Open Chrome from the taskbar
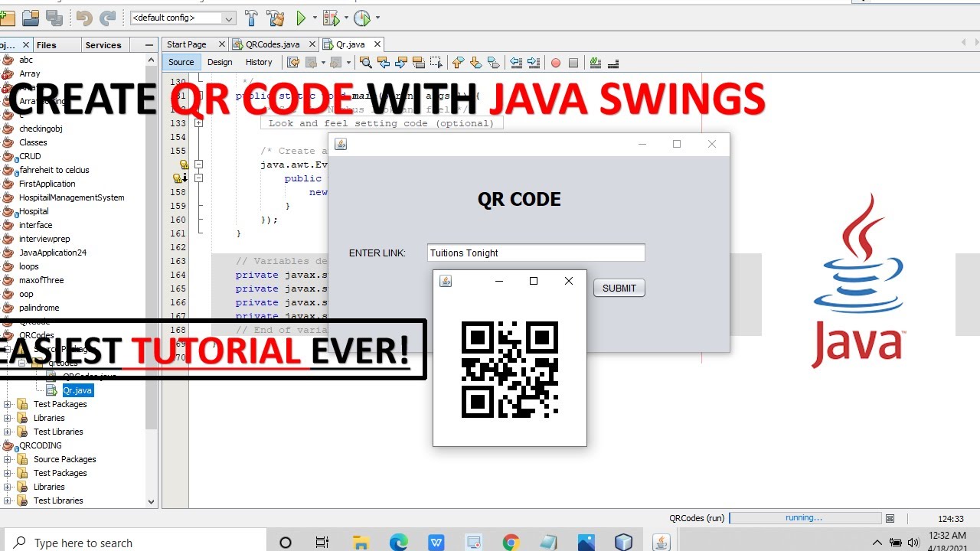The height and width of the screenshot is (551, 980). click(511, 543)
